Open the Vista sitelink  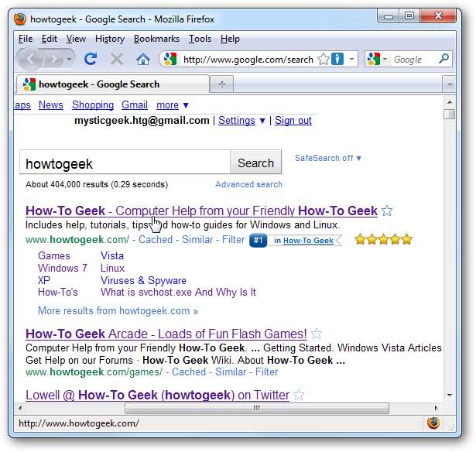(112, 255)
